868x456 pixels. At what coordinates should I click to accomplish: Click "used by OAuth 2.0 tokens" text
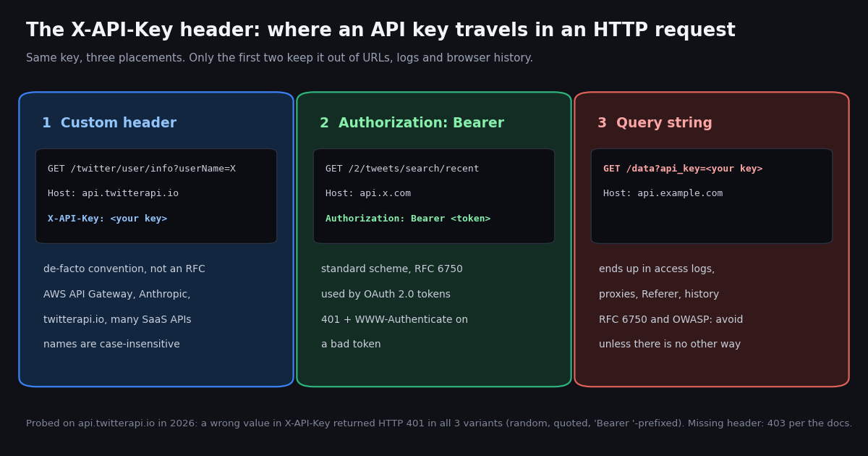point(386,295)
